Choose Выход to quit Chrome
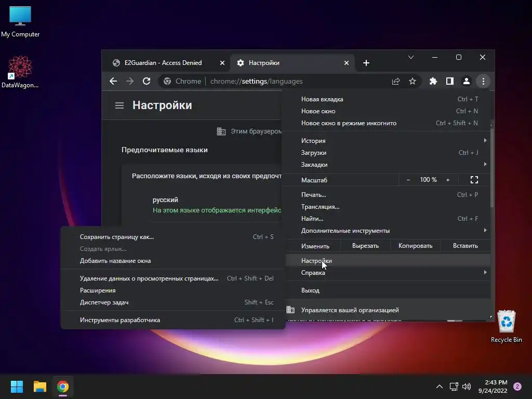Screen dimensions: 532x399 point(388,290)
